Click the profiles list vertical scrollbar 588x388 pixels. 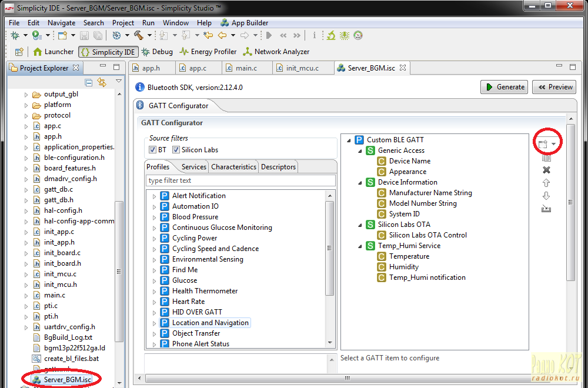click(x=330, y=248)
